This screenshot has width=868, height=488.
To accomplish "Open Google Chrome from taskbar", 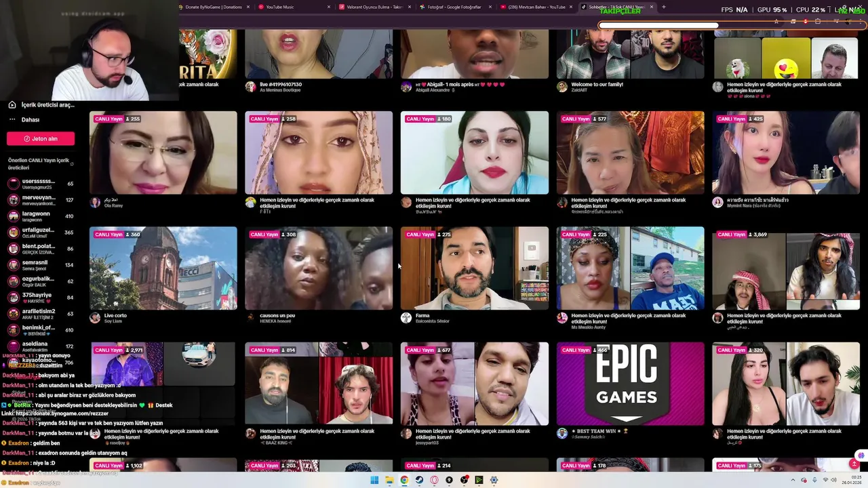I will click(x=404, y=480).
